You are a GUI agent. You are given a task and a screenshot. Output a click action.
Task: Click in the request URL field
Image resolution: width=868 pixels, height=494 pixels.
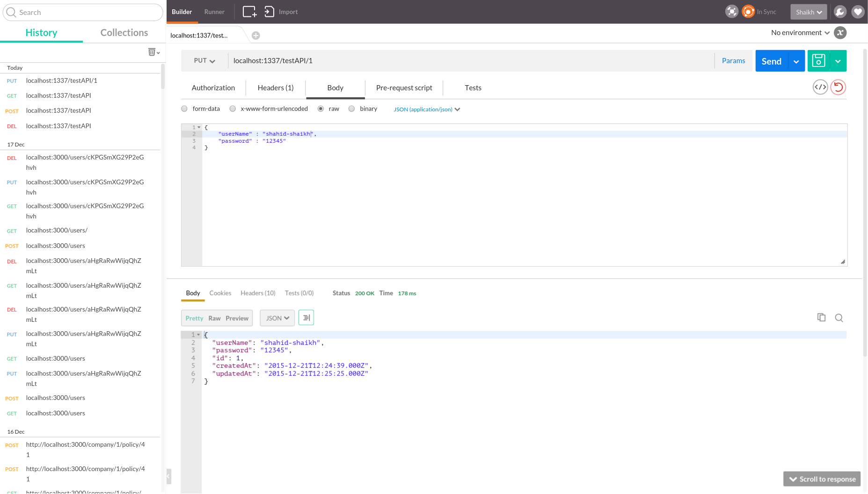tap(468, 61)
